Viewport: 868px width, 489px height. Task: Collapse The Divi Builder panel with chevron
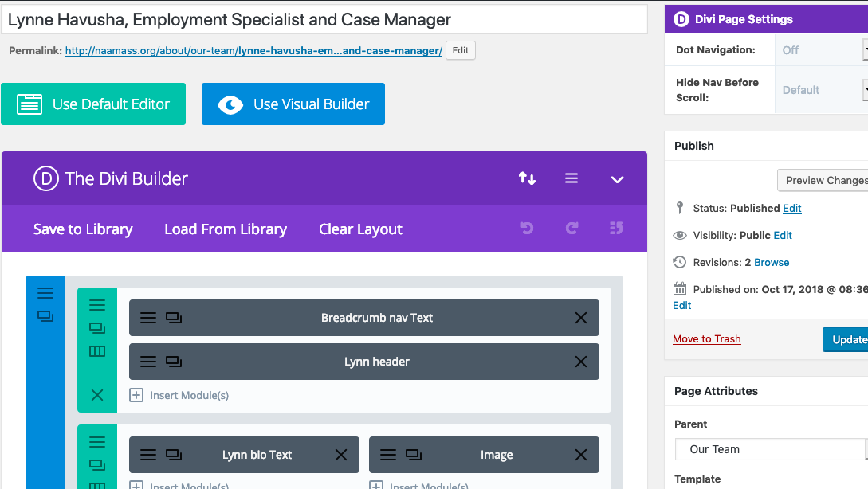click(x=617, y=179)
